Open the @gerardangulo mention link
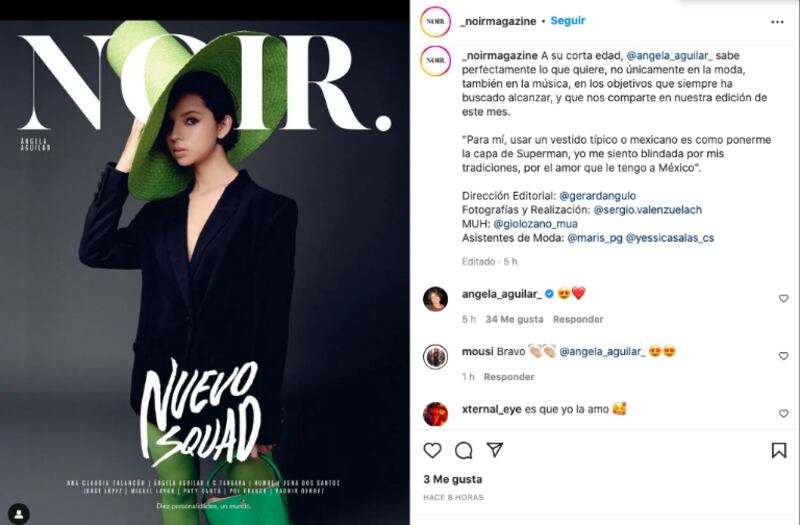800x525 pixels. pyautogui.click(x=597, y=196)
